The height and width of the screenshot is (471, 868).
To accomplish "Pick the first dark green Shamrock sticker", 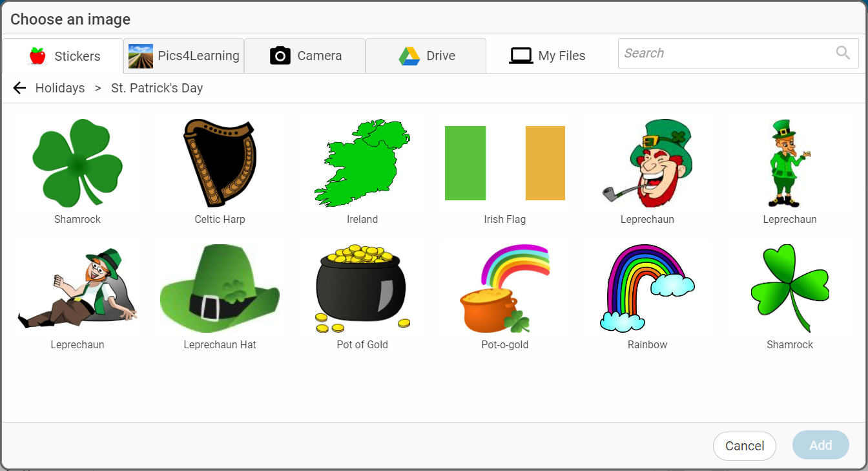I will [77, 163].
